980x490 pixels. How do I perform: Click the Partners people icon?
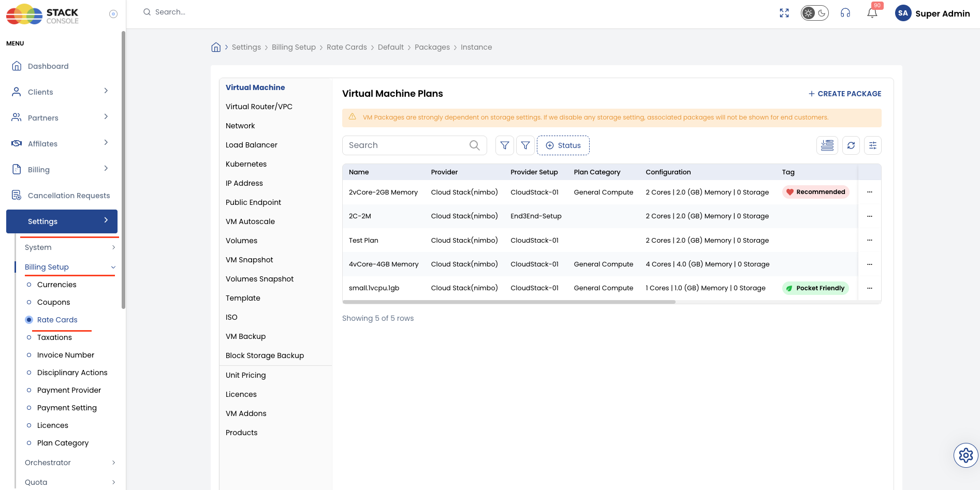17,117
